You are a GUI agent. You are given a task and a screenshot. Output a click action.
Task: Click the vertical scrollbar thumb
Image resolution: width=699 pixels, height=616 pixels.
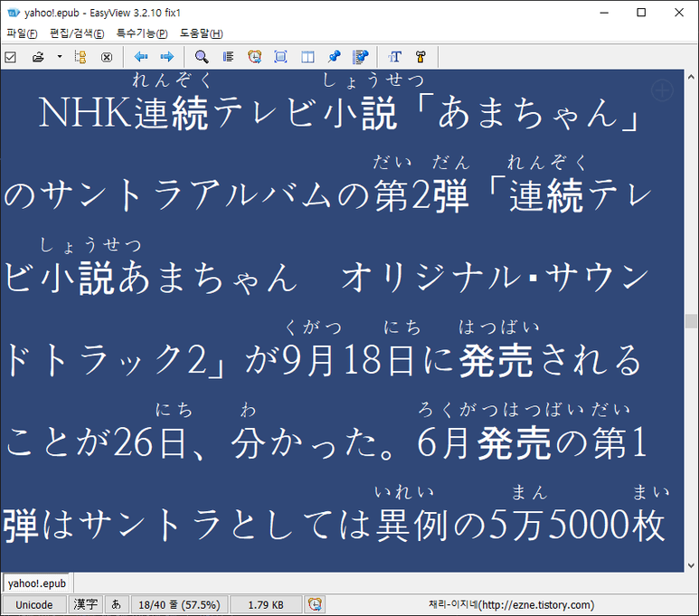[692, 321]
